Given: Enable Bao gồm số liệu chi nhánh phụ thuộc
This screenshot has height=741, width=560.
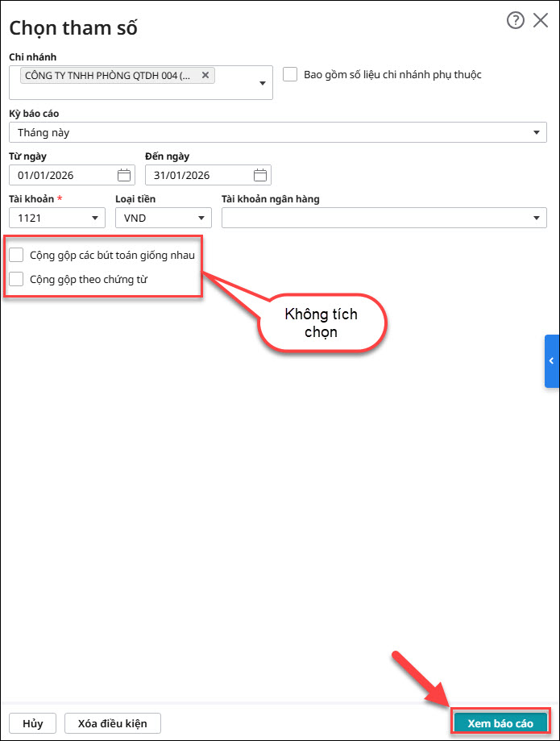Looking at the screenshot, I should click(x=291, y=74).
